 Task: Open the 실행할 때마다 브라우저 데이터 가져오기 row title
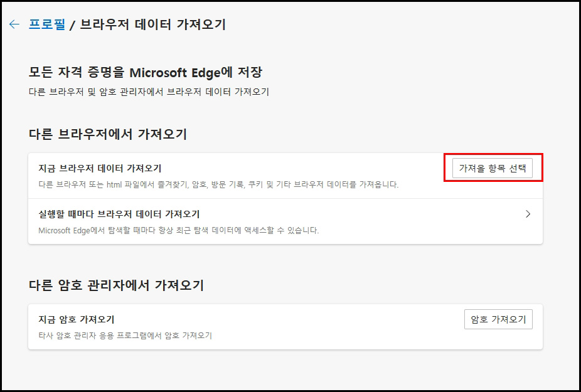(119, 214)
